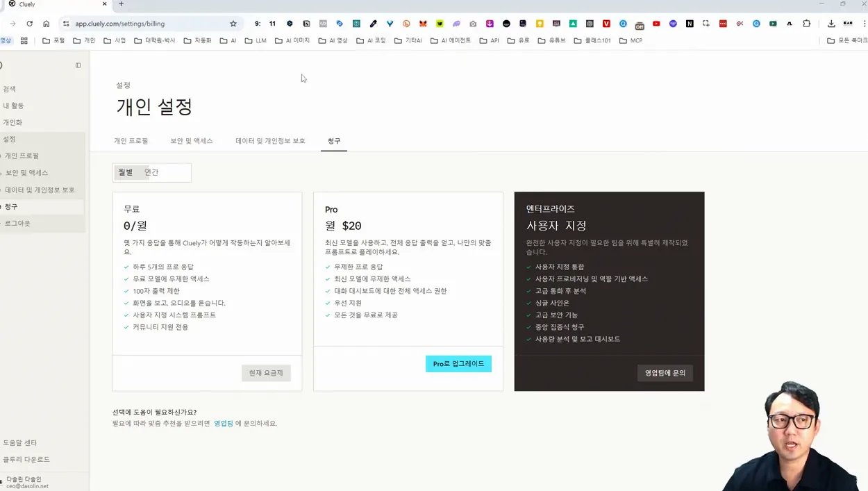Image resolution: width=868 pixels, height=491 pixels.
Task: Open a new browser tab
Action: pos(121,4)
